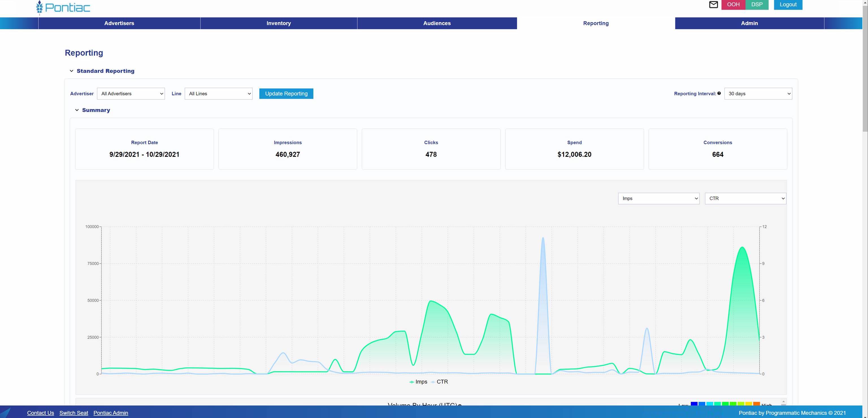The image size is (868, 418).
Task: Click the Reporting Interval help icon
Action: coord(719,93)
